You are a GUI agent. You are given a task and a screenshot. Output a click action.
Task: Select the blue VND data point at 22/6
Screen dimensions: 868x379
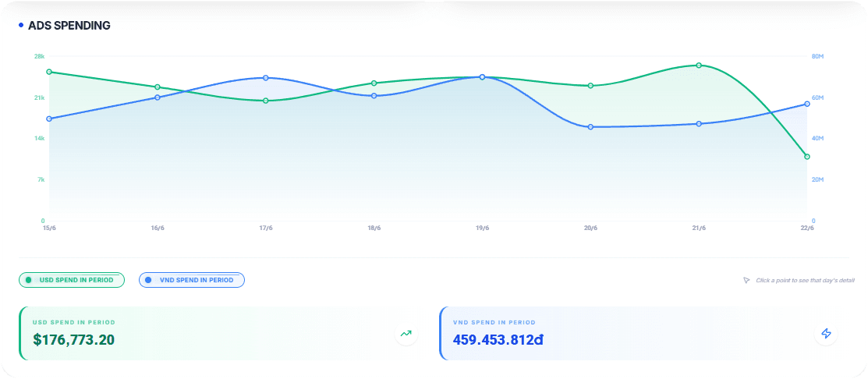(x=807, y=104)
